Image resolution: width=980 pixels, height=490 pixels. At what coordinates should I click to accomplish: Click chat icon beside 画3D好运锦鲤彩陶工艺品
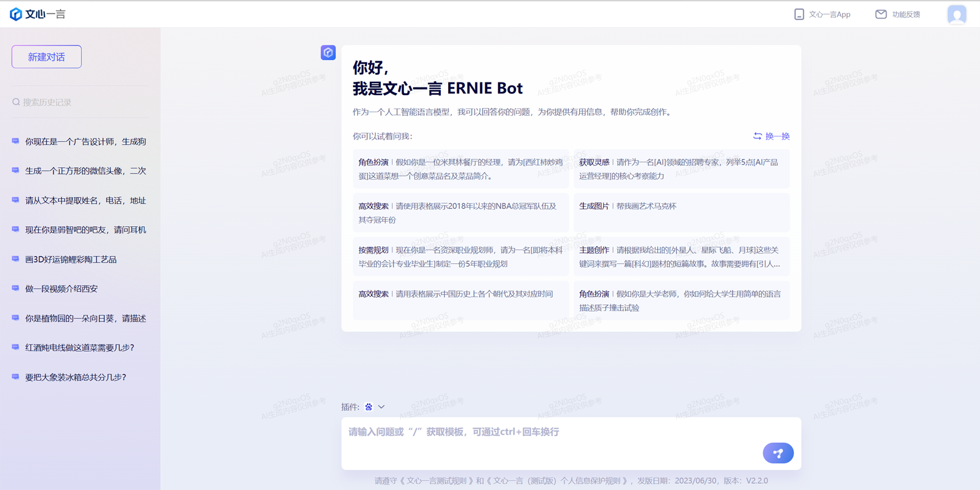(16, 259)
